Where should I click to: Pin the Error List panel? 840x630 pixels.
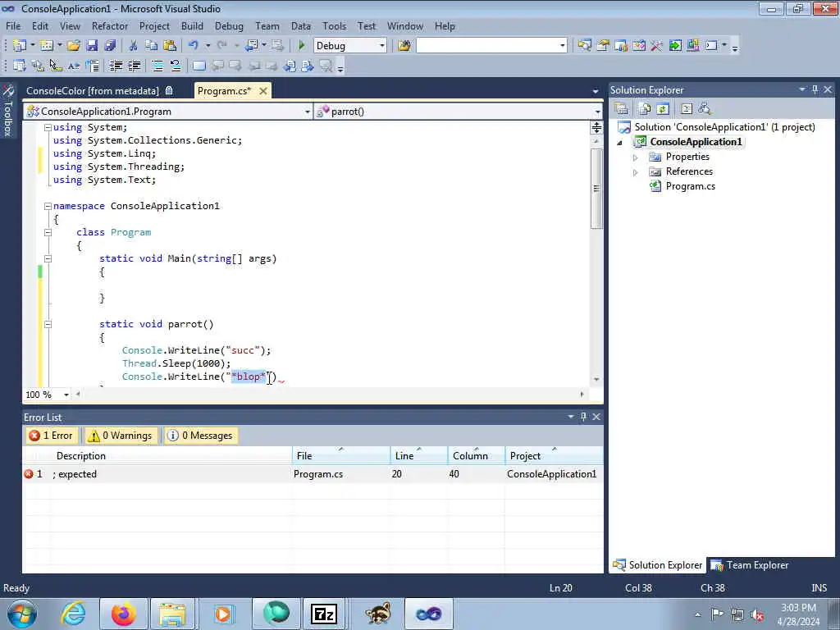[x=583, y=417]
